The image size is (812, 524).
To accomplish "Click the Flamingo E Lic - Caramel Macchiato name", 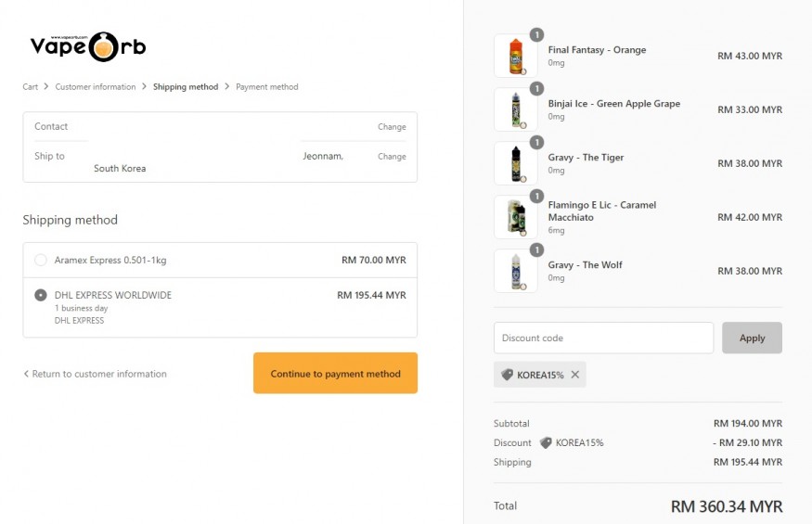I will [x=601, y=211].
